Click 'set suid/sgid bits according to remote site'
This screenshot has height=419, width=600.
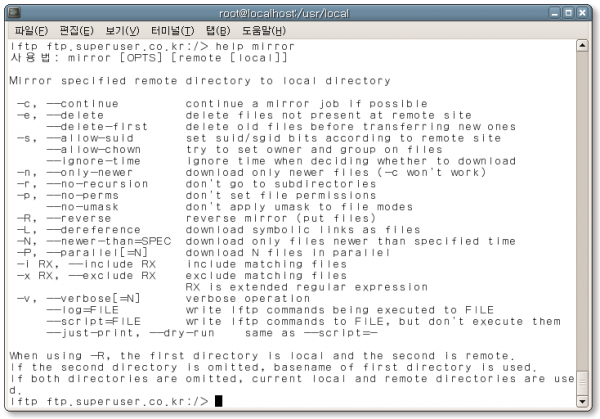(x=343, y=138)
